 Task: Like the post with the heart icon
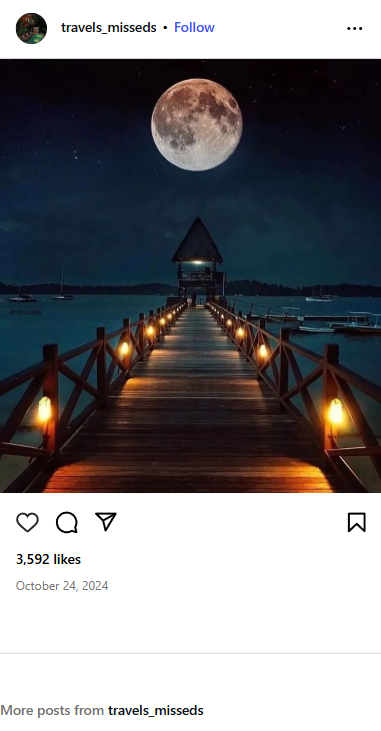[x=28, y=522]
